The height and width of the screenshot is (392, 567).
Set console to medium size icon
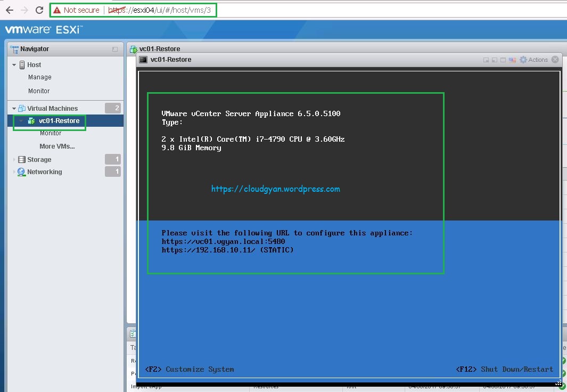click(x=494, y=60)
